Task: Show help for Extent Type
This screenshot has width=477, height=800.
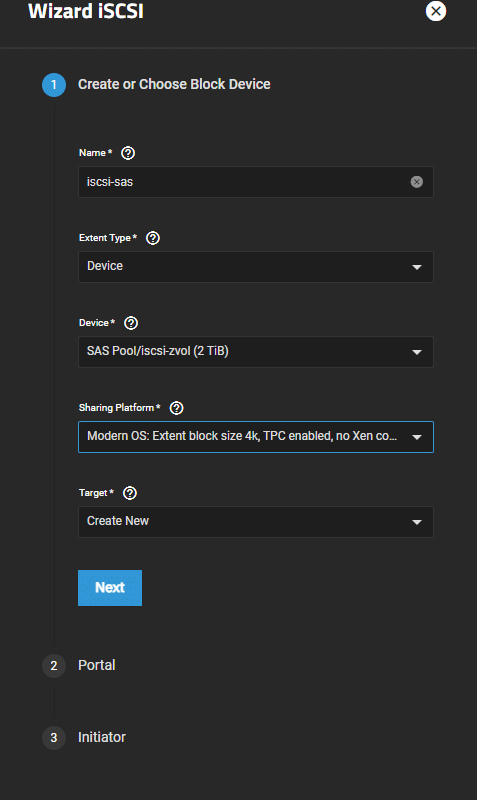Action: [x=153, y=238]
